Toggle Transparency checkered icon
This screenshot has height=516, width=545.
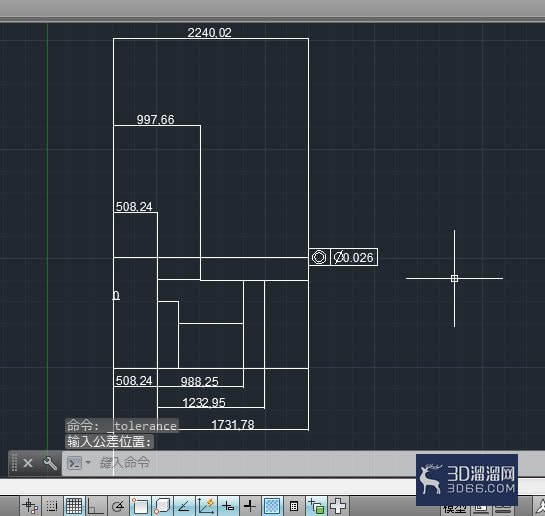click(272, 506)
